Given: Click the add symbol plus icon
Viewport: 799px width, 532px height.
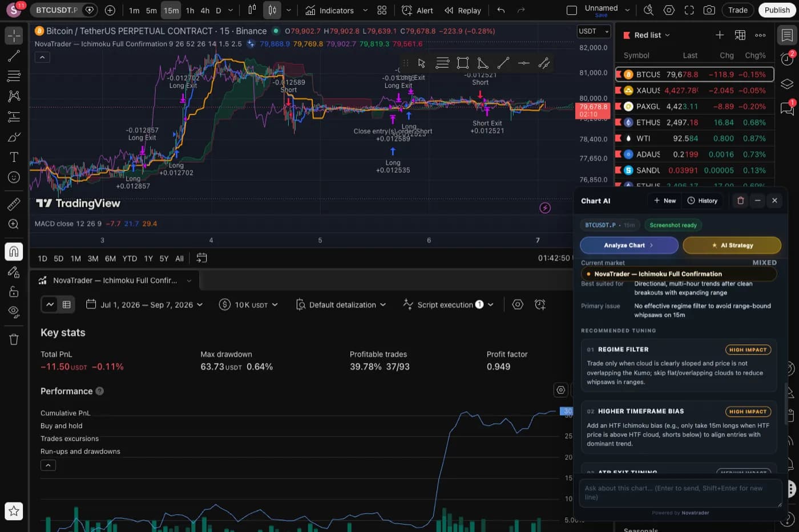Looking at the screenshot, I should click(x=110, y=10).
